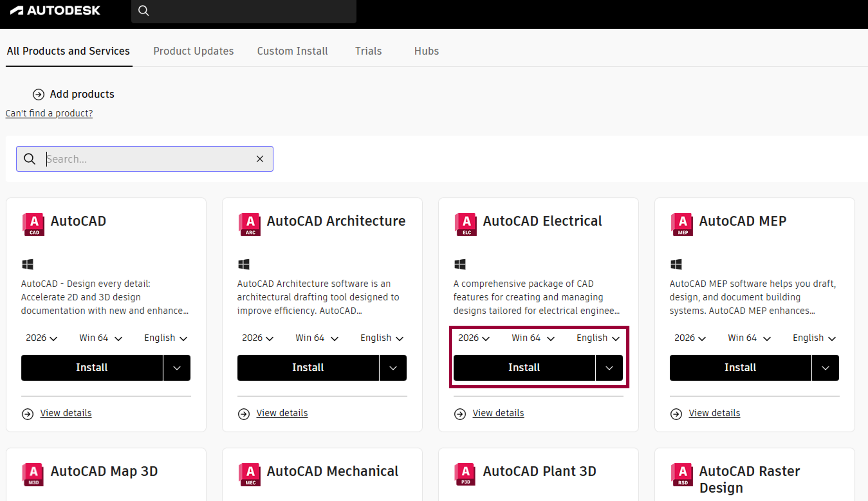
Task: Go to the Trials tab
Action: (x=368, y=51)
